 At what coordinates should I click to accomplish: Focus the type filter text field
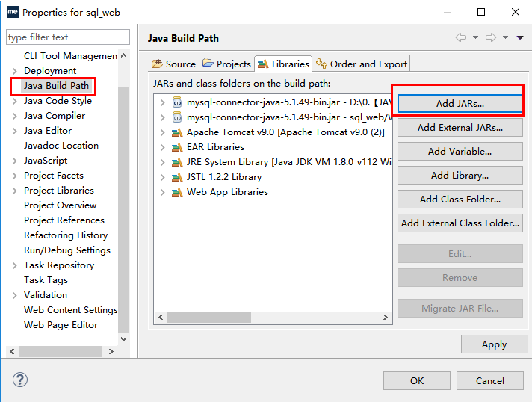(68, 37)
